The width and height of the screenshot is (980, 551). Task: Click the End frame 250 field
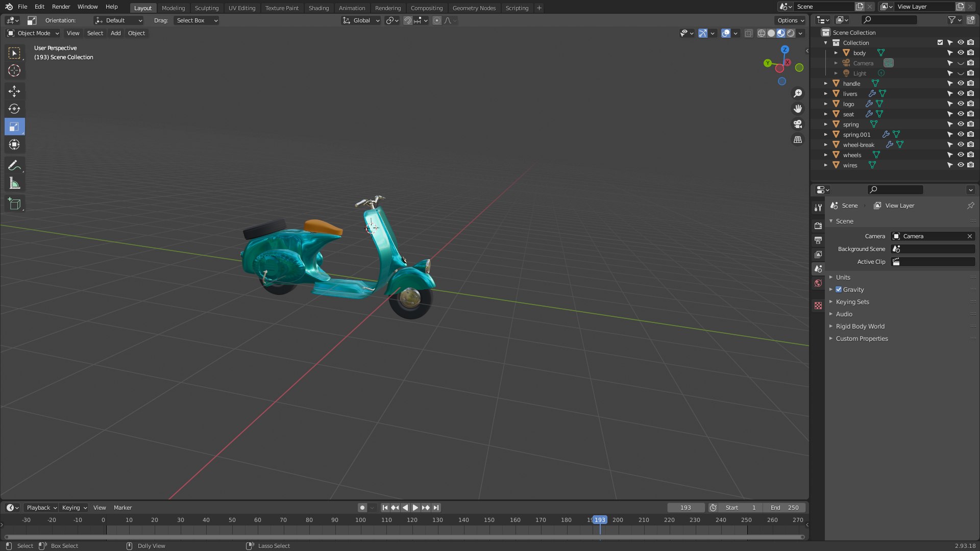tap(785, 508)
